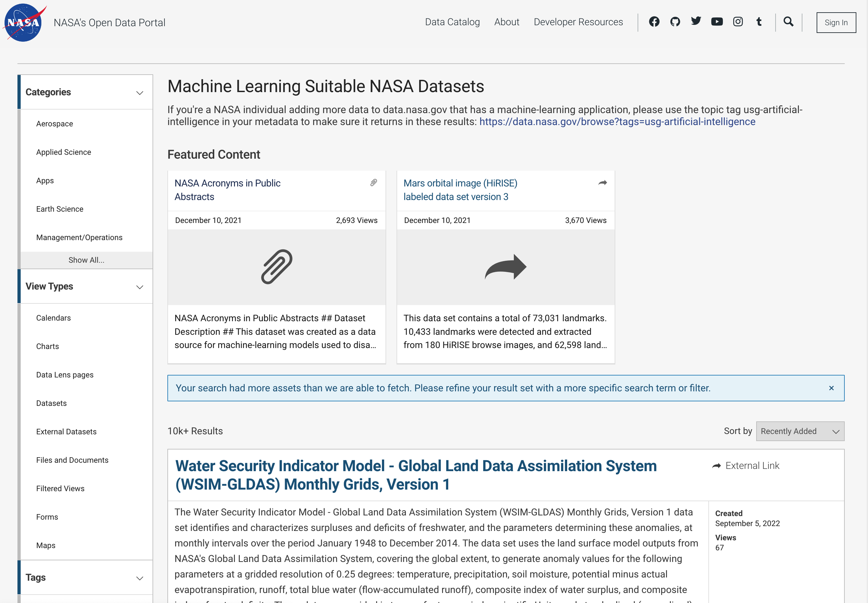Filter view type Files and Documents

click(72, 460)
